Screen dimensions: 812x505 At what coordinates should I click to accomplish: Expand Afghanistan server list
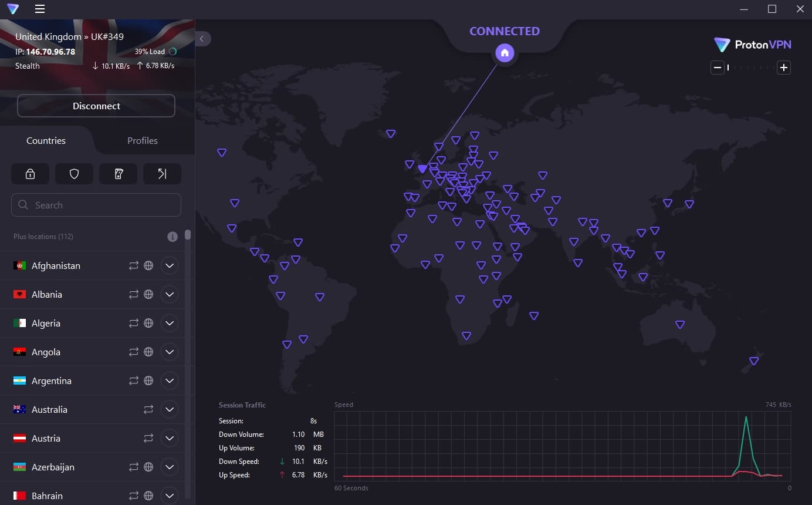point(170,265)
